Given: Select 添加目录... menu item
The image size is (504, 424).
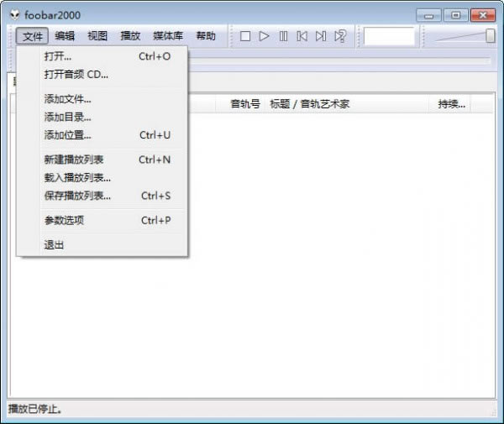Looking at the screenshot, I should point(67,117).
